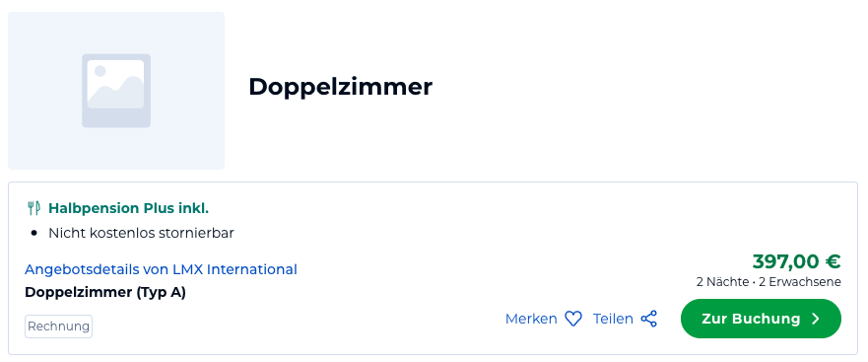Image resolution: width=868 pixels, height=362 pixels.
Task: Click the Teilen link text
Action: pos(613,319)
